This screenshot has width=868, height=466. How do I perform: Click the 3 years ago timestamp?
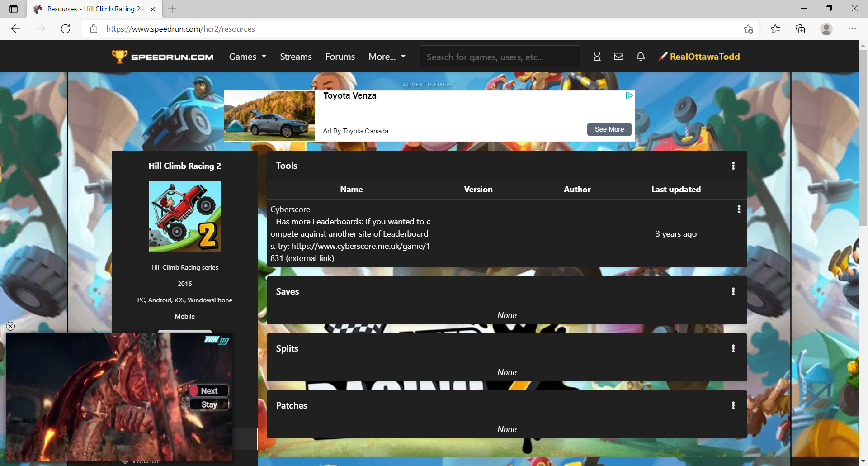[x=676, y=234]
